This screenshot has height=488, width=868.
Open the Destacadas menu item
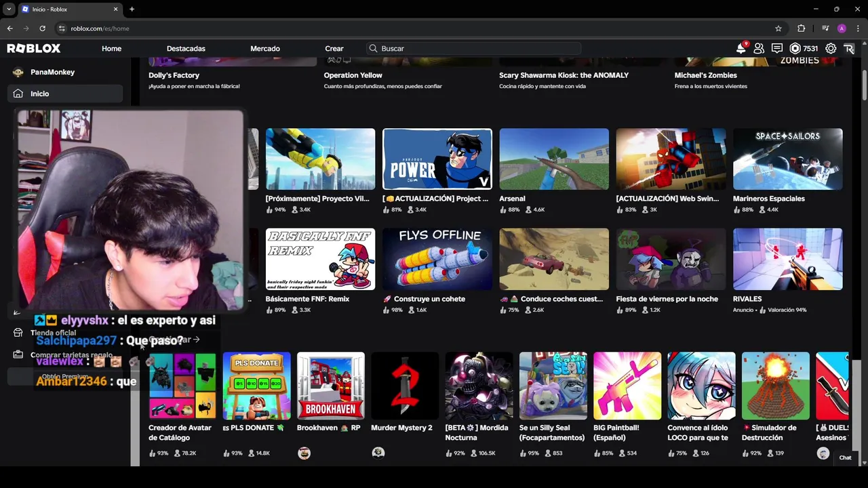pos(186,48)
